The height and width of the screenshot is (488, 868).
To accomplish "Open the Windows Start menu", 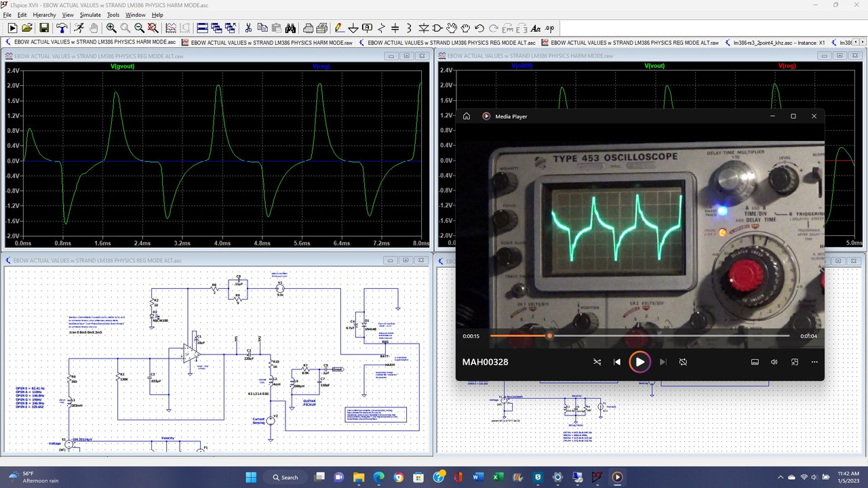I will click(x=250, y=477).
